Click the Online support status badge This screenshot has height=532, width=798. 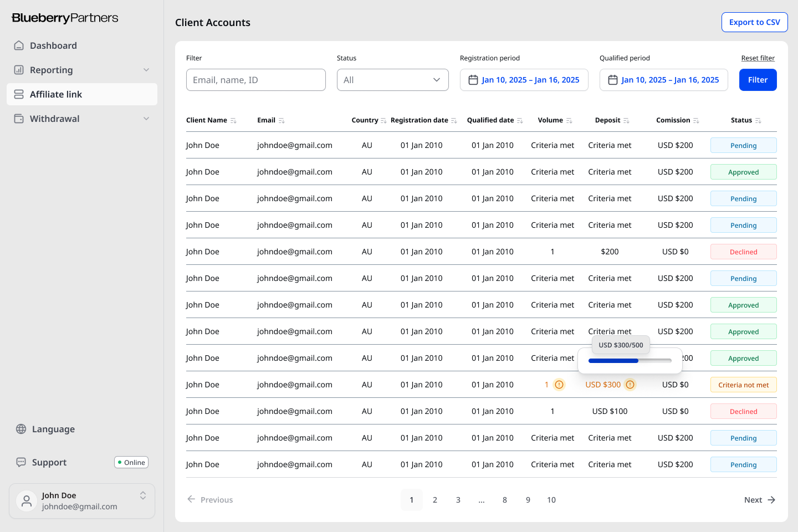click(131, 462)
